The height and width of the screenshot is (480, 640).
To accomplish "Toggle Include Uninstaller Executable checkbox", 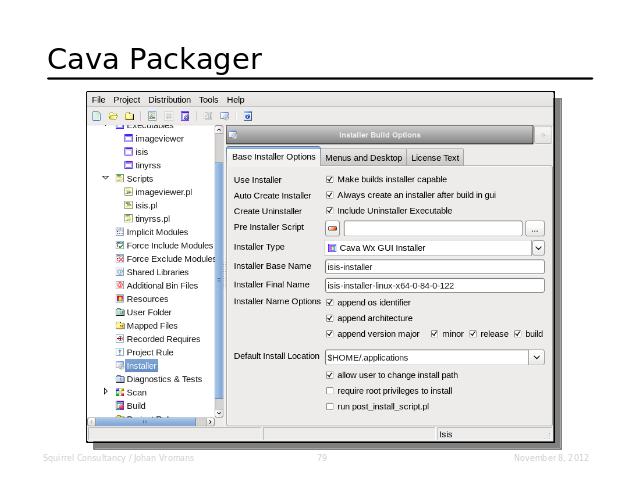I will pyautogui.click(x=330, y=211).
